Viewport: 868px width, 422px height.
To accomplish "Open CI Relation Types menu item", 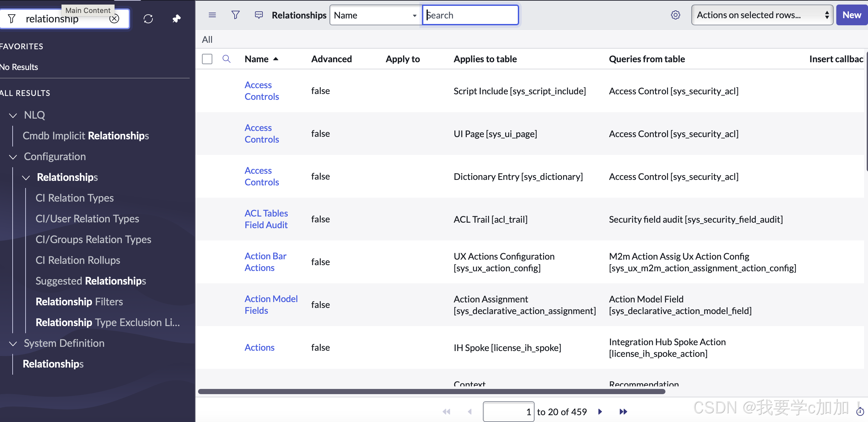I will (74, 198).
